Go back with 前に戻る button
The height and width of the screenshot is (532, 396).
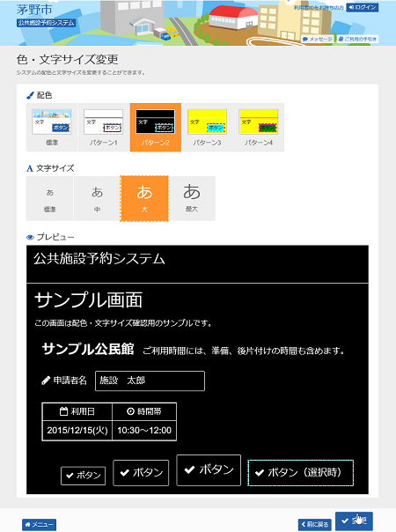click(x=315, y=525)
